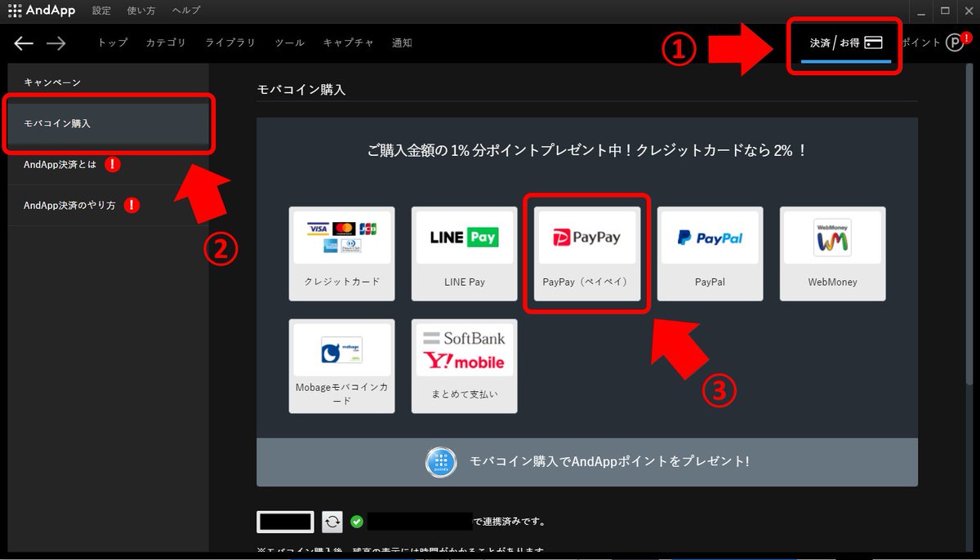
Task: Choose まとめて支払い SoftBank option
Action: click(465, 366)
